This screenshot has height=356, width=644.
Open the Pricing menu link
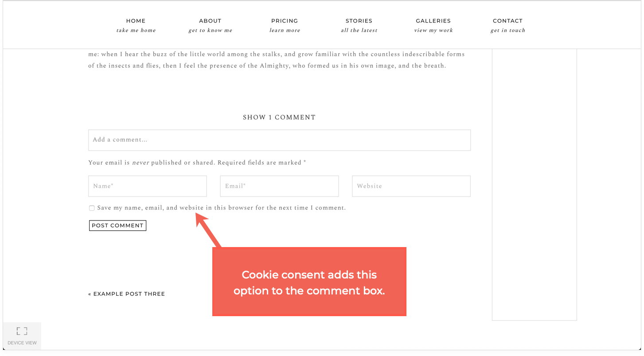click(x=285, y=21)
